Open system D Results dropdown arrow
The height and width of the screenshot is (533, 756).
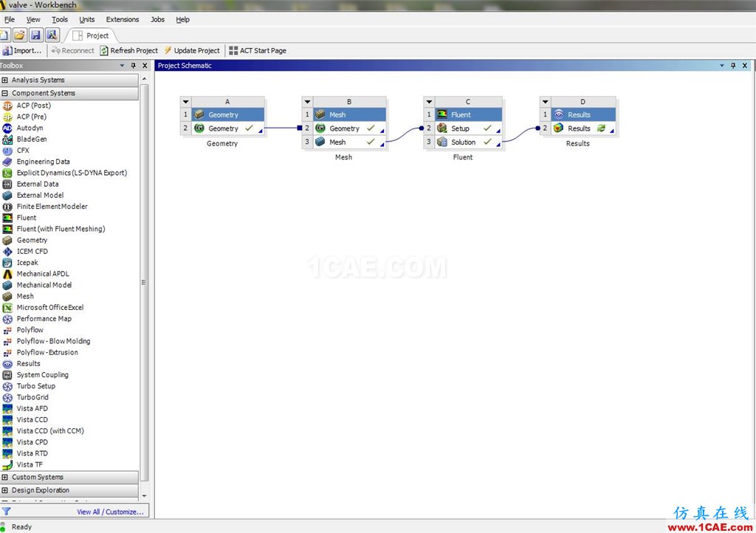tap(546, 102)
